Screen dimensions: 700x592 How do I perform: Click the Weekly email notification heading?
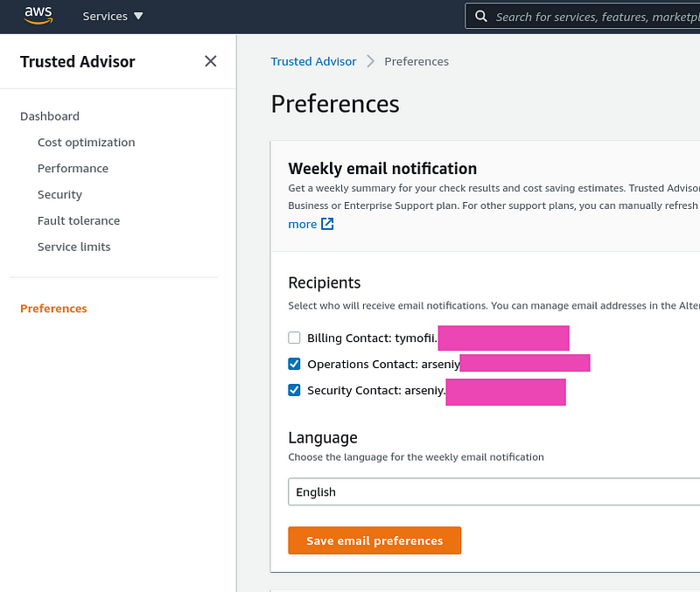coord(382,169)
